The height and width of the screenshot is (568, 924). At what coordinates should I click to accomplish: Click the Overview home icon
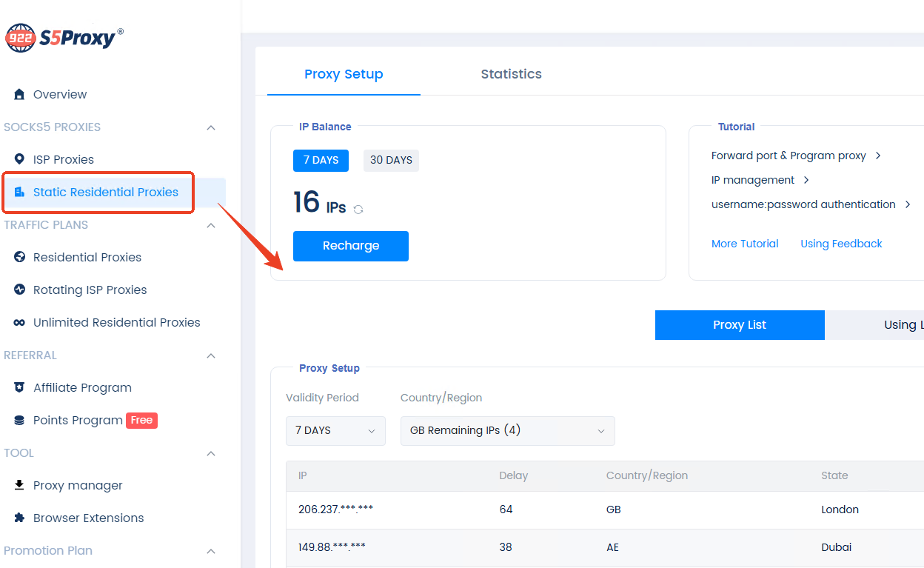click(x=20, y=94)
